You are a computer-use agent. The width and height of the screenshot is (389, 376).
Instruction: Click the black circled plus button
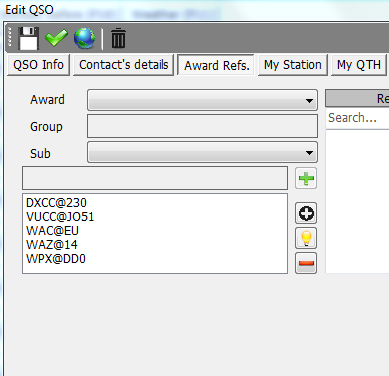(306, 213)
